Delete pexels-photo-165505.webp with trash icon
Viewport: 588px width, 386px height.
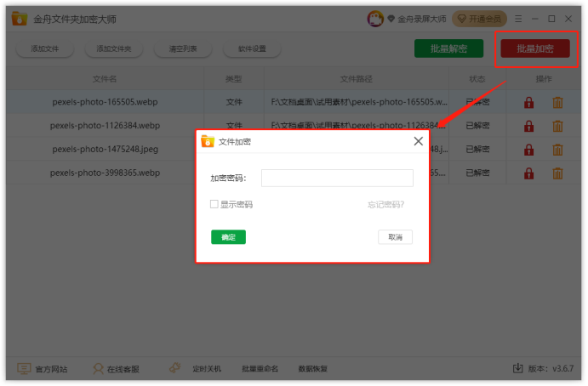pos(557,102)
